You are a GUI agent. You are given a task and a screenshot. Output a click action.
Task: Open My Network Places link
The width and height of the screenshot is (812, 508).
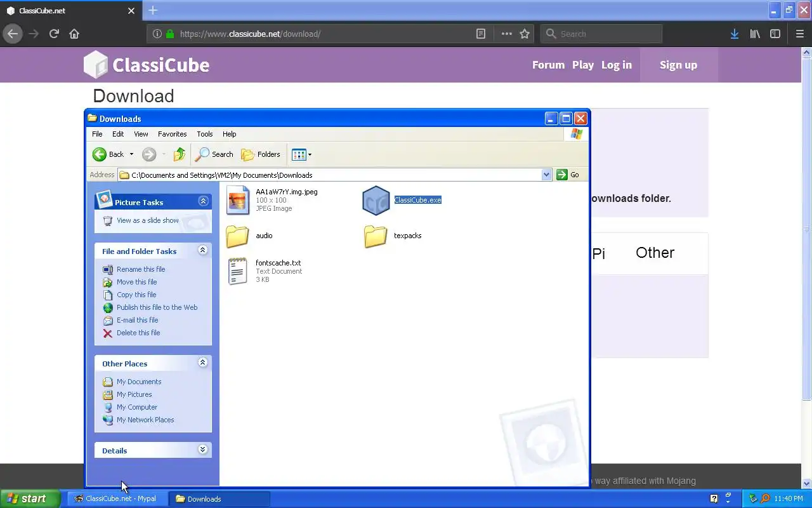coord(145,420)
